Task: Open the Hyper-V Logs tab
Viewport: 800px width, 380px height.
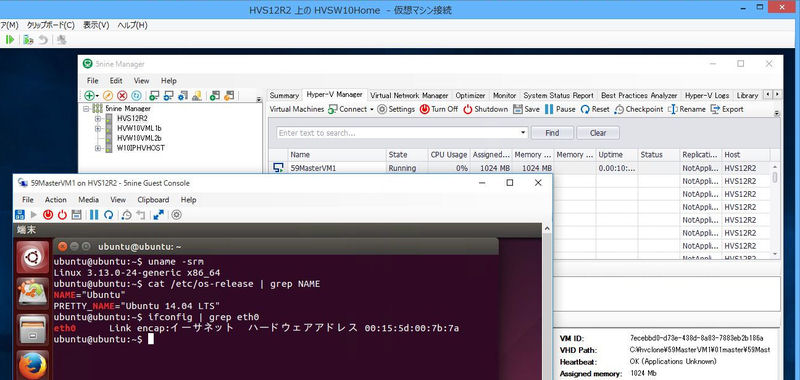Action: point(707,95)
